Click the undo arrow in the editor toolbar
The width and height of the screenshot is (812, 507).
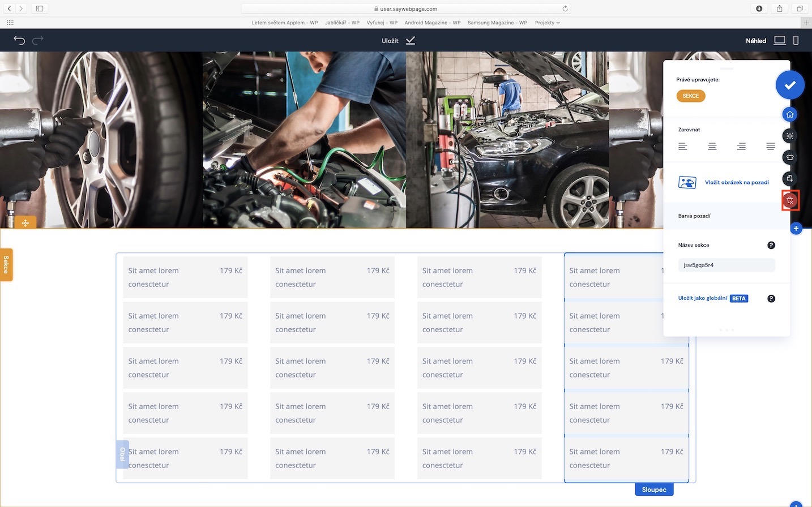pos(19,40)
